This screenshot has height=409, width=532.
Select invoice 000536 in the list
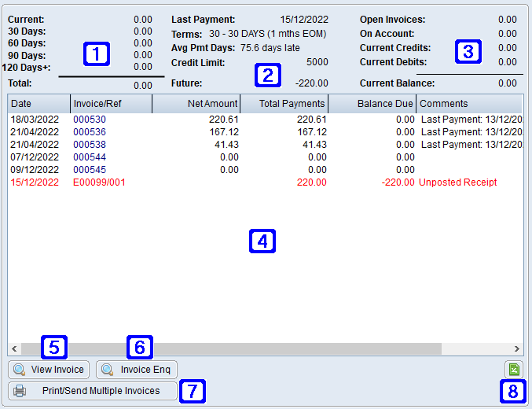pos(89,131)
